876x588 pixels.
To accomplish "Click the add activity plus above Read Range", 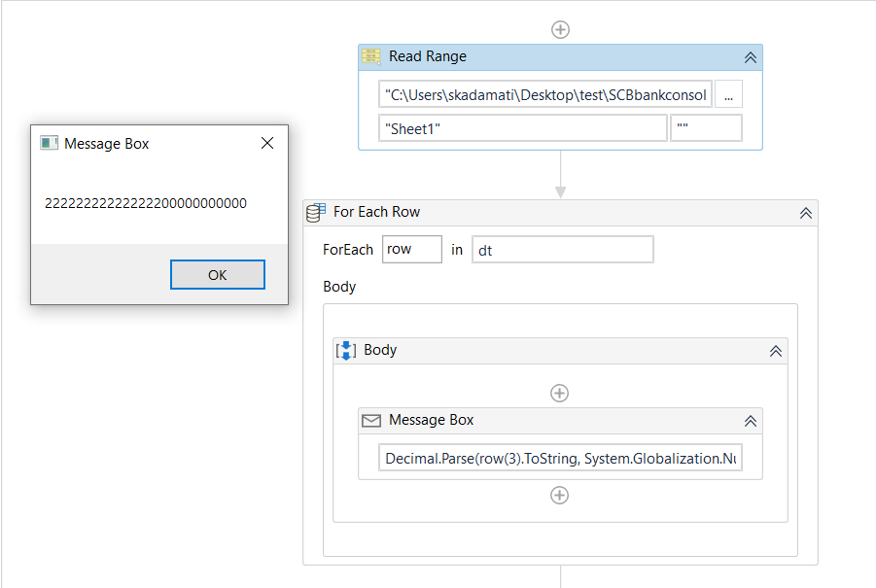I will coord(560,29).
